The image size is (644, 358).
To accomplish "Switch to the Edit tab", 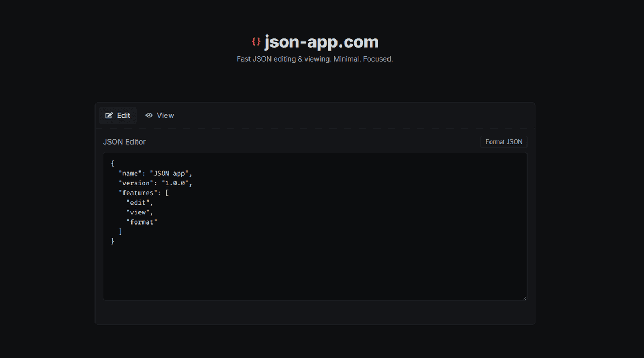I will click(x=118, y=115).
